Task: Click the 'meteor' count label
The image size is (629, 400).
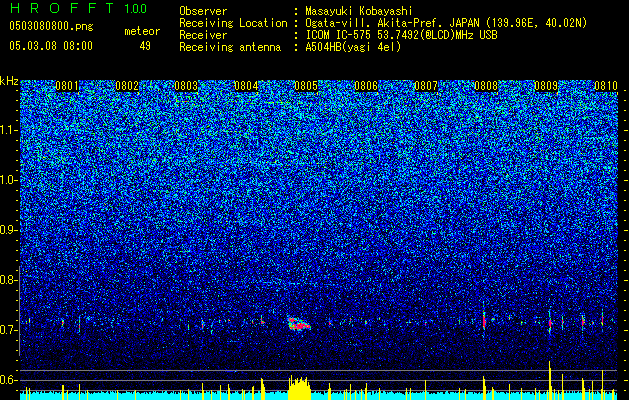Action: [x=142, y=31]
